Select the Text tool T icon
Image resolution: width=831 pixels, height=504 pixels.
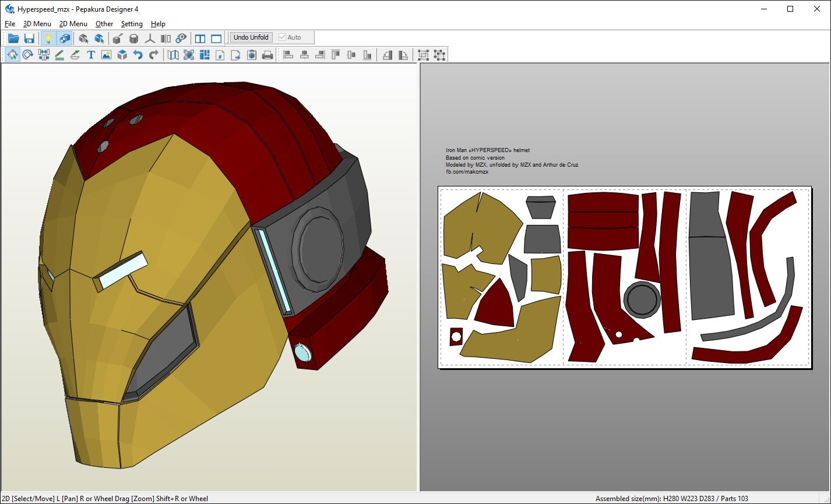tap(91, 55)
